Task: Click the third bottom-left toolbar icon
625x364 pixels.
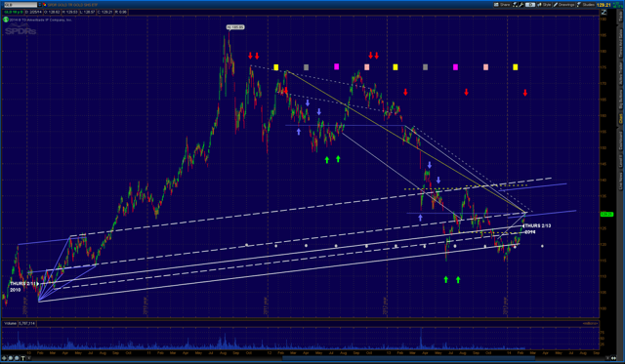Action: click(17, 358)
